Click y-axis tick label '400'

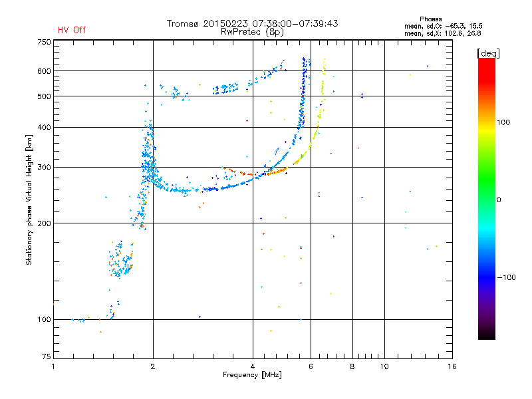pyautogui.click(x=44, y=127)
